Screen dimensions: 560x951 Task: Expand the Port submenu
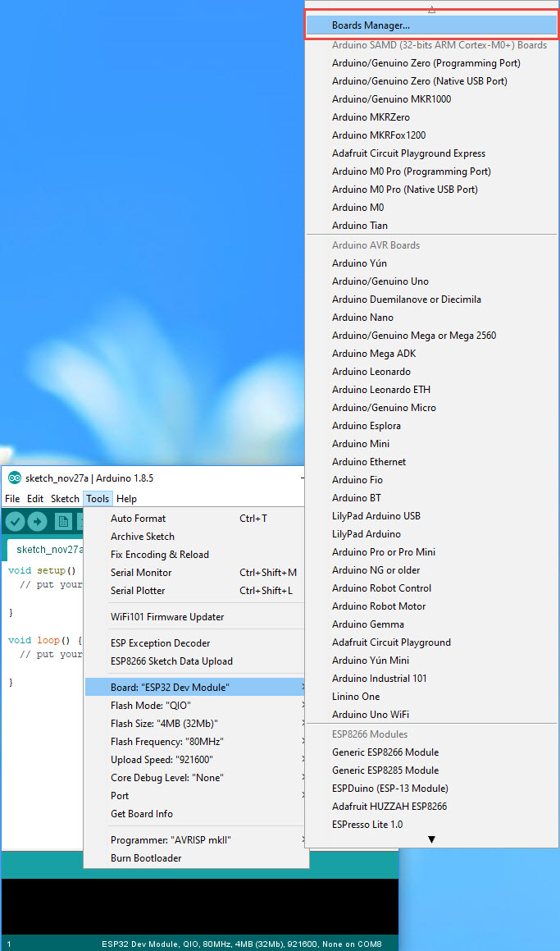[x=196, y=796]
